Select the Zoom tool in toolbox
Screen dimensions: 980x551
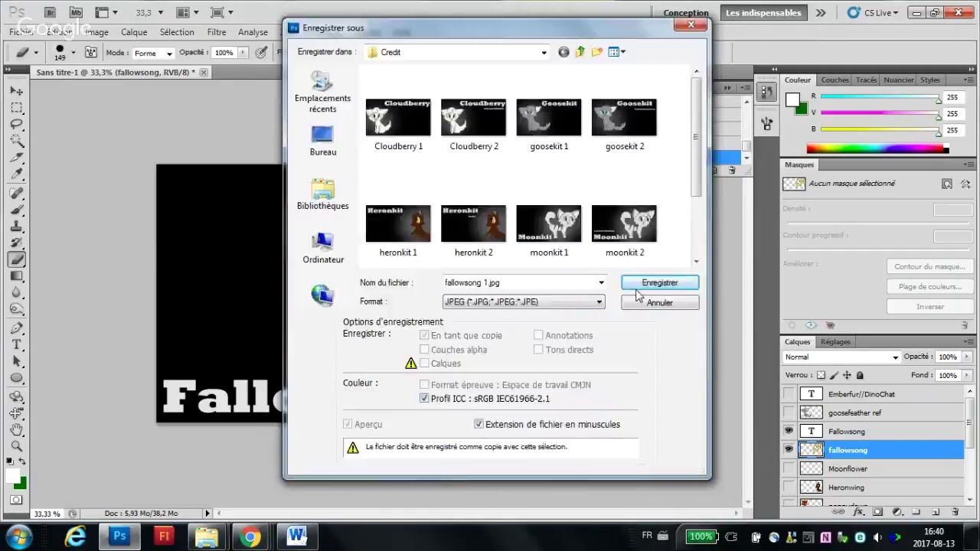click(16, 446)
